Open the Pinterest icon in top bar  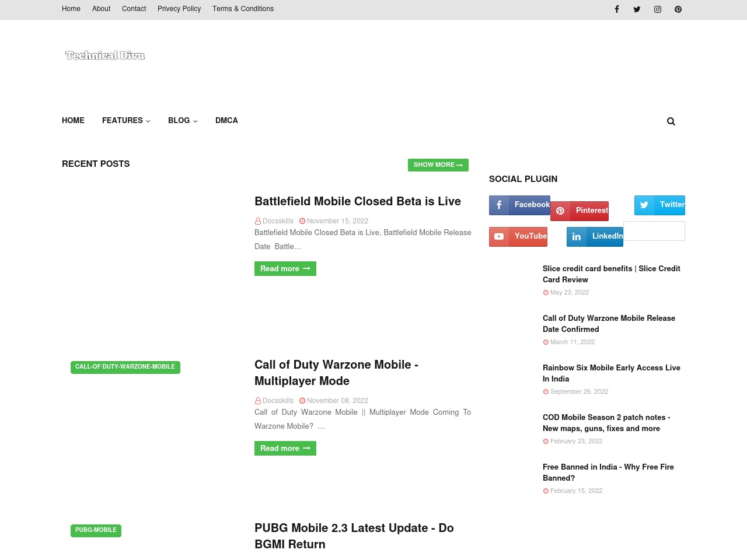click(x=678, y=9)
